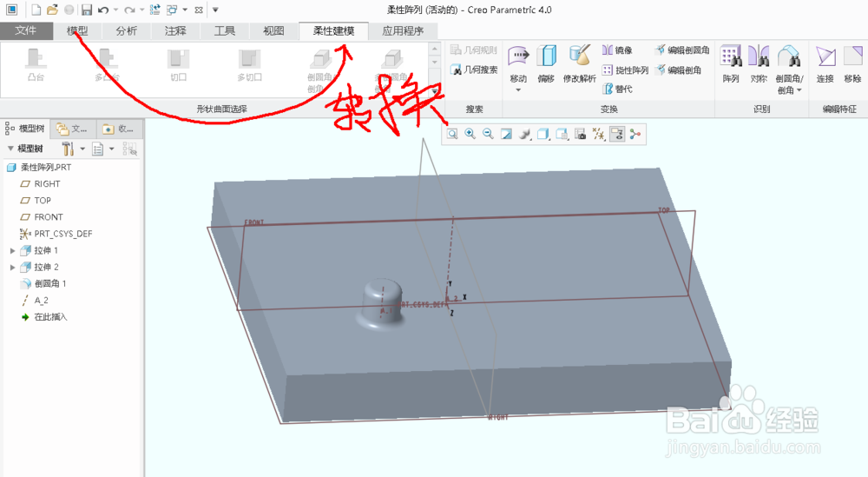
Task: Click the 替代 substitute button
Action: [x=617, y=89]
